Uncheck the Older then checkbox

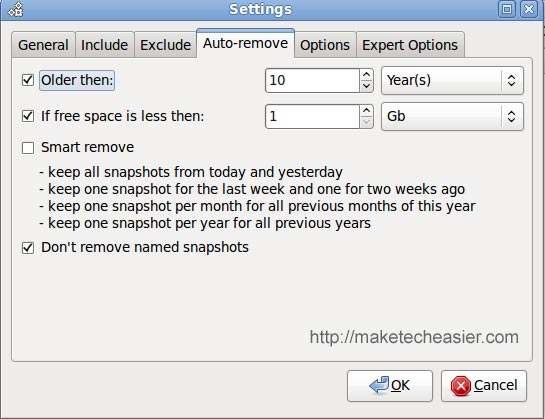(x=28, y=80)
